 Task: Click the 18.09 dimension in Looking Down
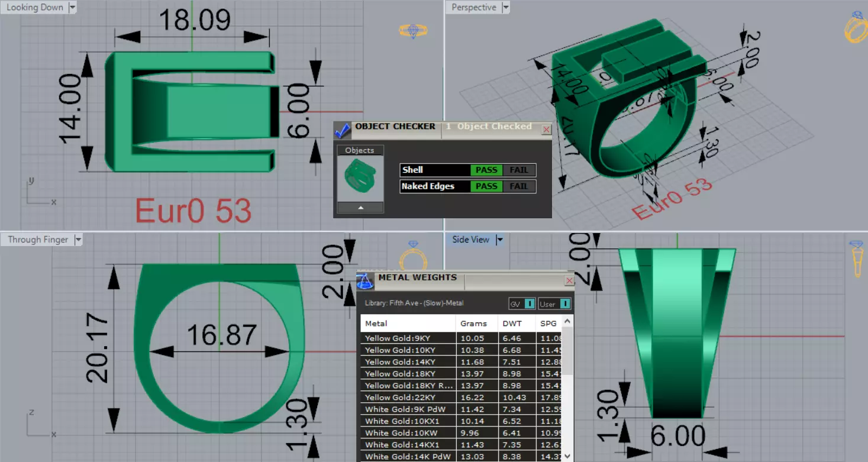[x=195, y=20]
